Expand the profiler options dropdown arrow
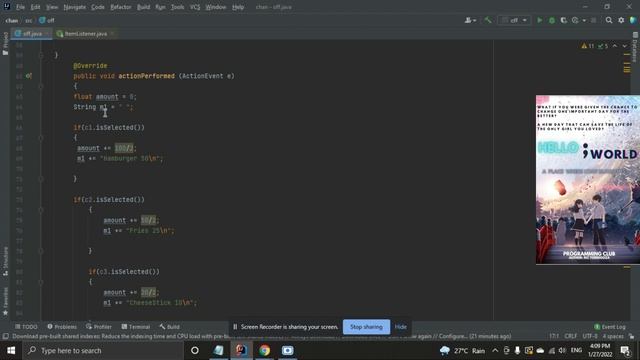Viewport: 640px width, 360px height. pyautogui.click(x=584, y=20)
